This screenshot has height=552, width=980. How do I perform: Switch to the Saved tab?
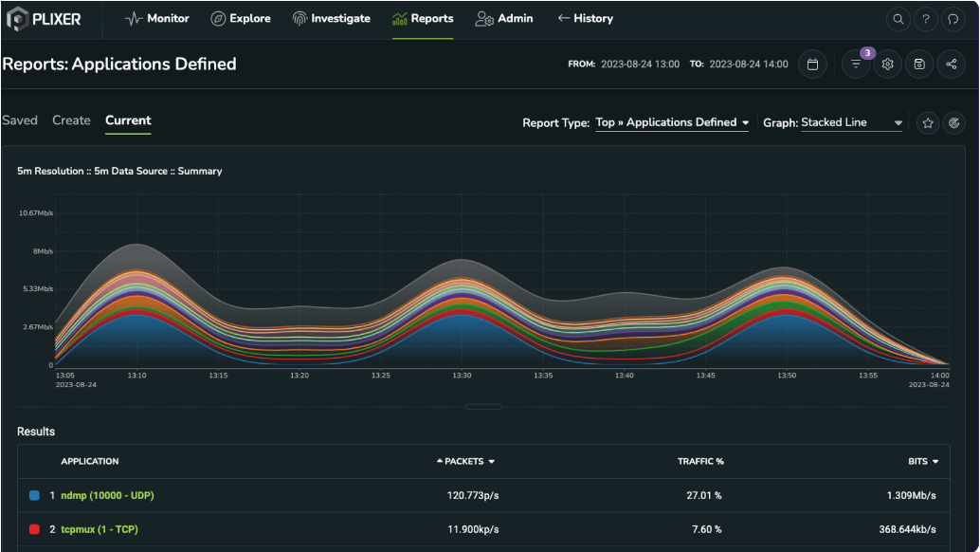pos(20,120)
